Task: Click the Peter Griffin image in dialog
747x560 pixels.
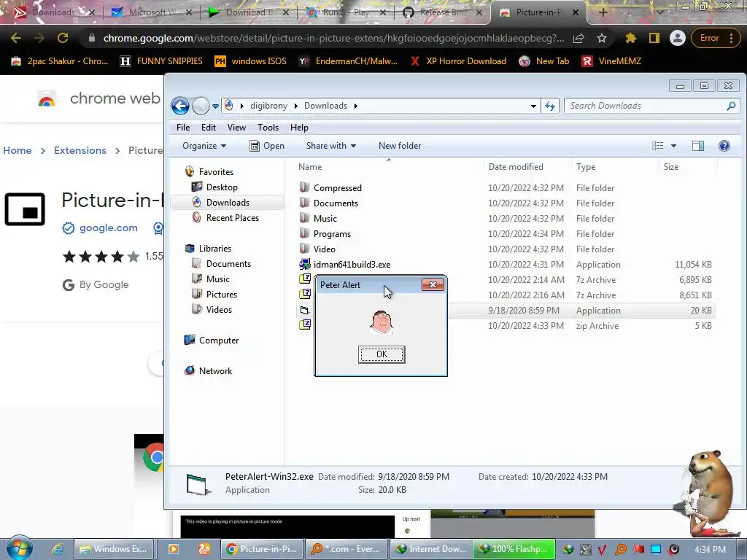Action: pyautogui.click(x=381, y=322)
